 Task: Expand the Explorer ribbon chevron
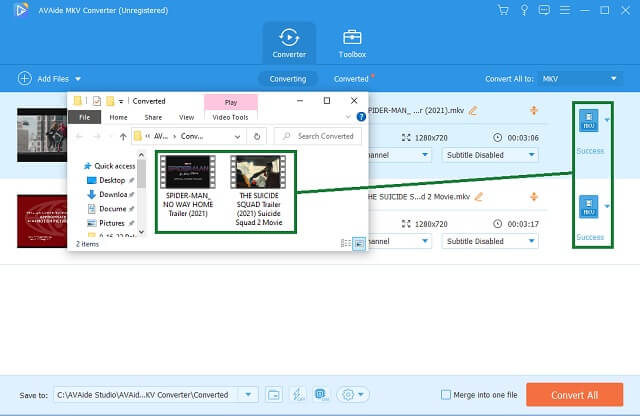coord(348,117)
